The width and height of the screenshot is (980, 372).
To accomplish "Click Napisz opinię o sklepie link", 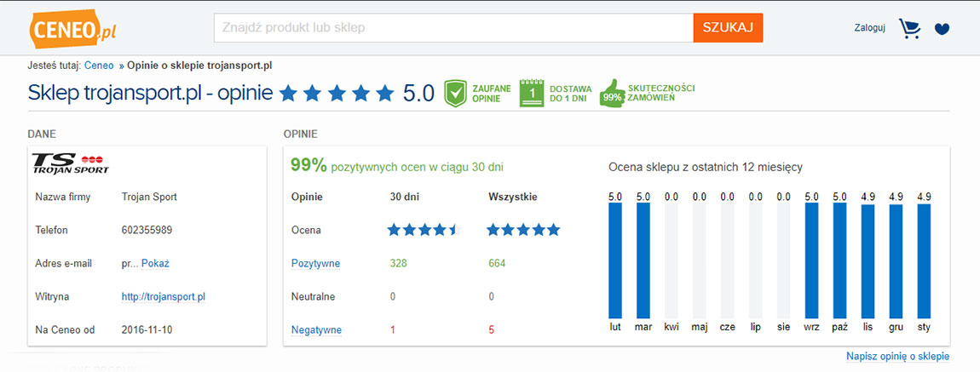I will (898, 357).
